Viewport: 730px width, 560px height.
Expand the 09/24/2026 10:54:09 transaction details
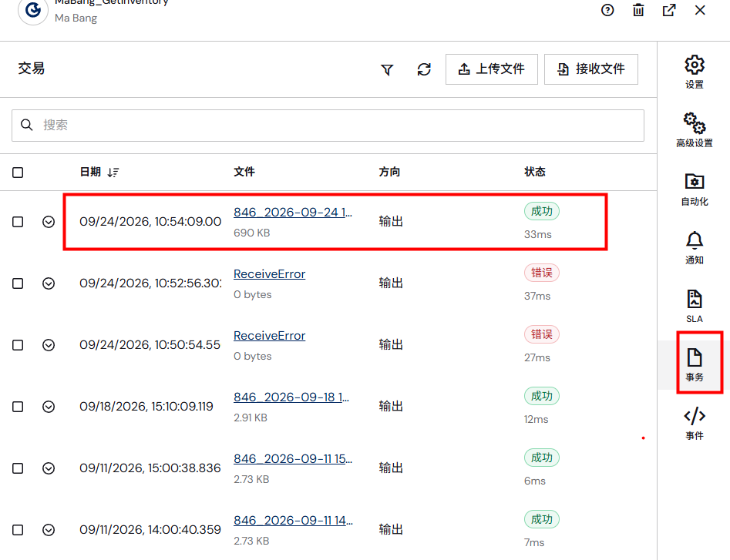[x=49, y=222]
